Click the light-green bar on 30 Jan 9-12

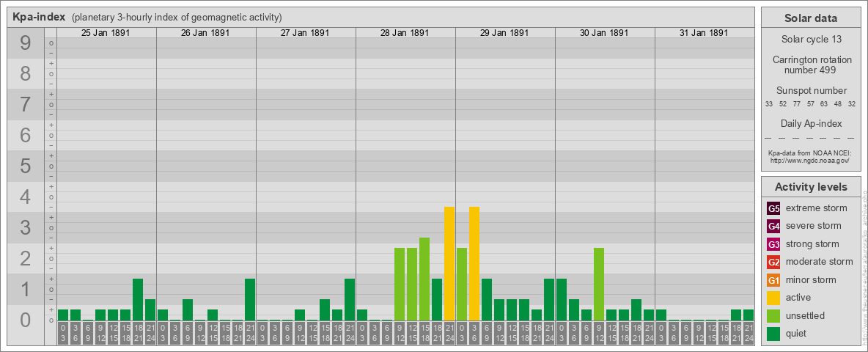599,284
